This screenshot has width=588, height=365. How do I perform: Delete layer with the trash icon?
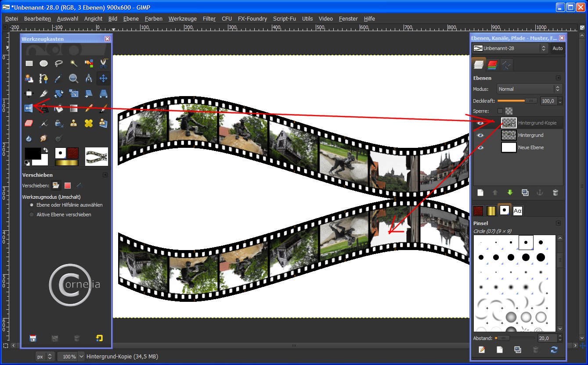point(555,192)
